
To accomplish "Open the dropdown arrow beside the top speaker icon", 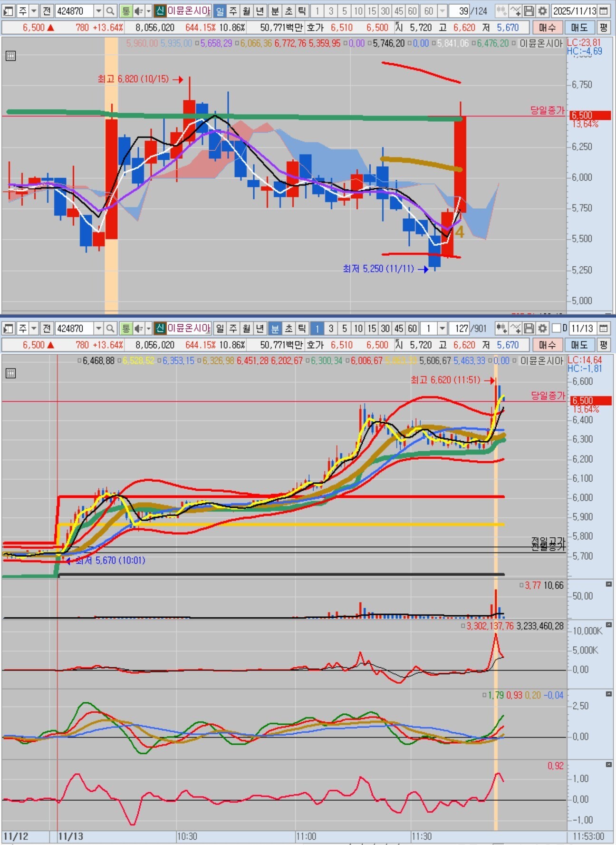I will tap(149, 11).
